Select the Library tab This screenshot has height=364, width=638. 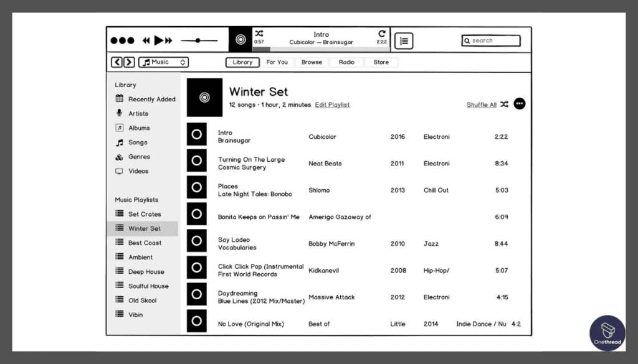point(242,62)
